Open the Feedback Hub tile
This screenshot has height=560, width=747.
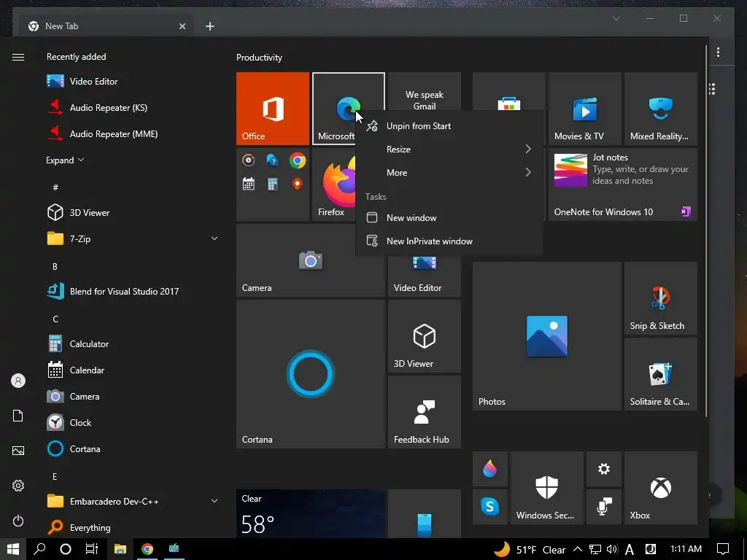pos(425,412)
